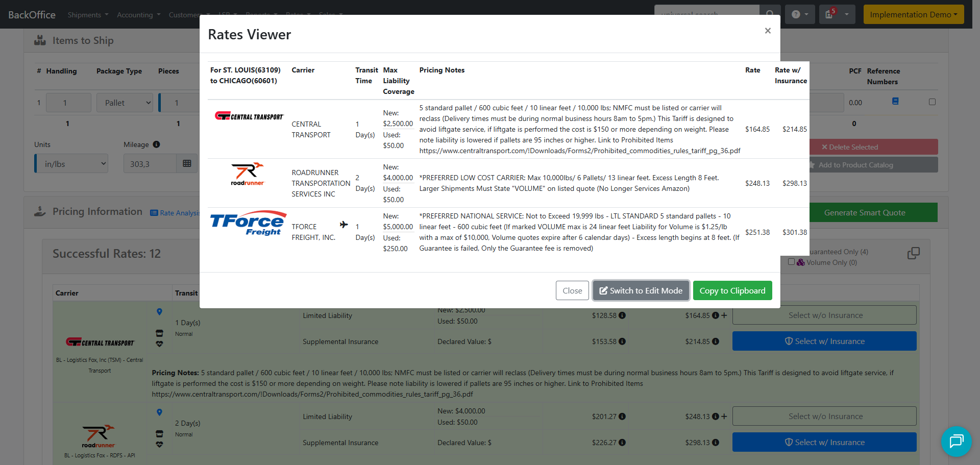Click info icon next to $153.58

click(622, 341)
